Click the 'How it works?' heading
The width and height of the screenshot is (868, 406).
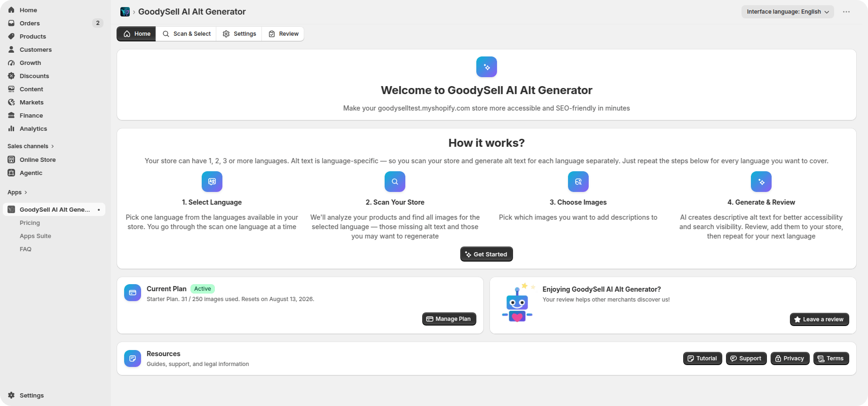(x=487, y=143)
